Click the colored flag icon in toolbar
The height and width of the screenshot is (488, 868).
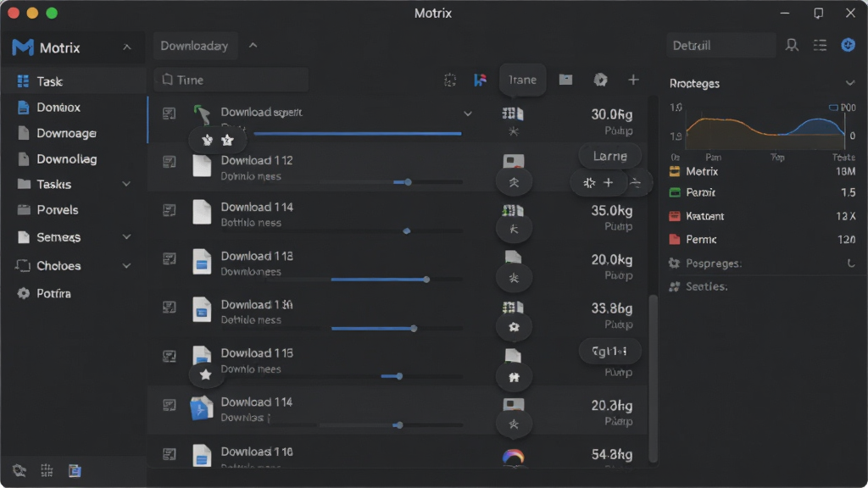coord(480,80)
